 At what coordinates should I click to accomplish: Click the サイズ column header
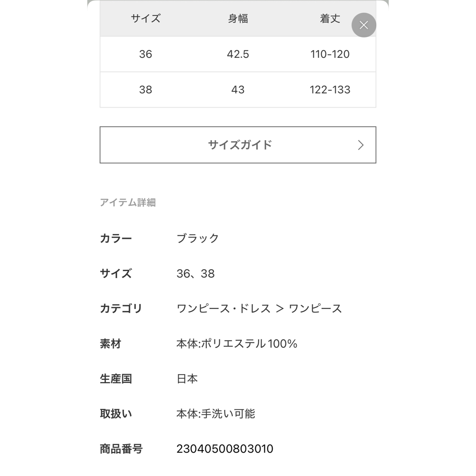point(146,19)
